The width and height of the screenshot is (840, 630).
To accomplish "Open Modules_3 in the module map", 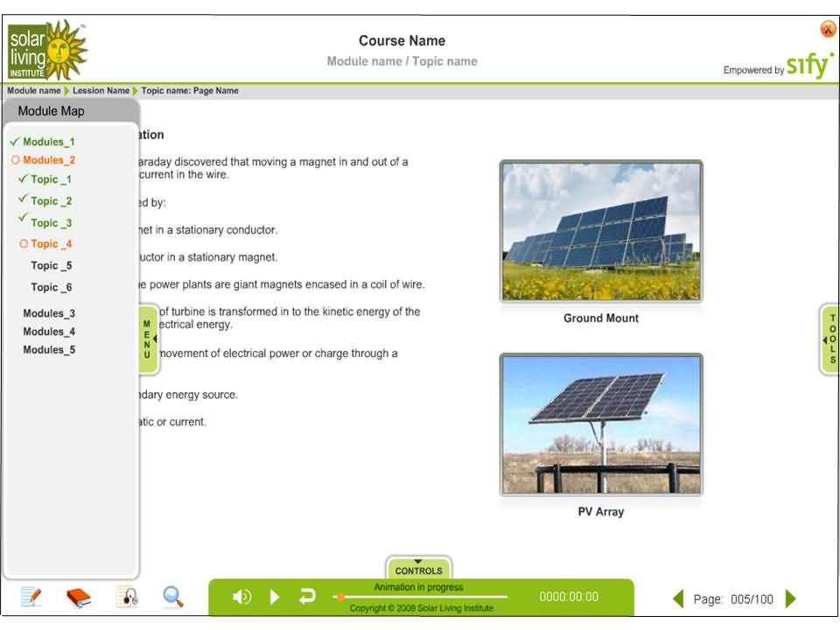I will pos(49,313).
